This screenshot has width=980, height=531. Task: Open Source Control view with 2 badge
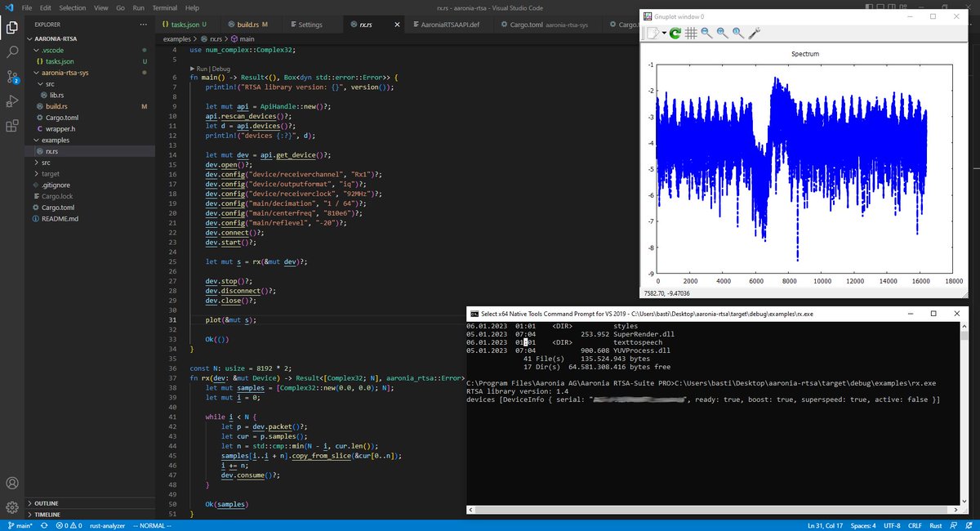tap(12, 77)
